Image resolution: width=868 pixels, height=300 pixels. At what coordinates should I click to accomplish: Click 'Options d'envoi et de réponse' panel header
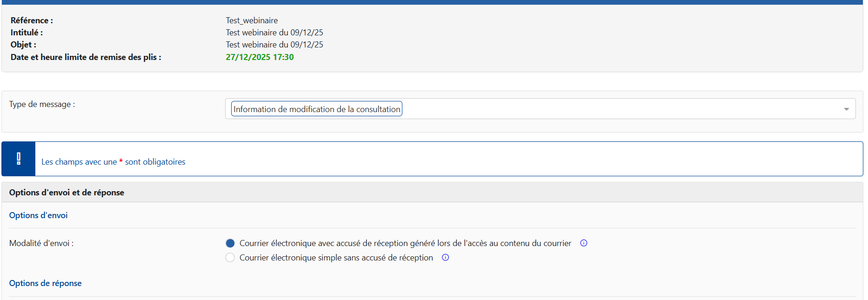coord(67,193)
